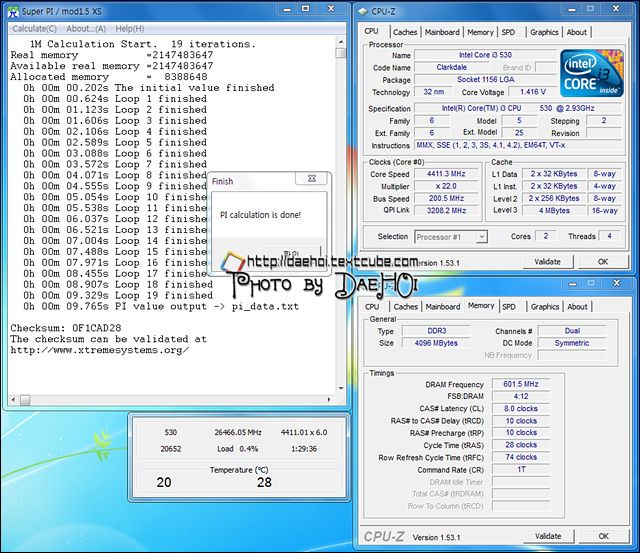Click the Intel Core i3 logo badge
Image resolution: width=640 pixels, height=553 pixels.
pyautogui.click(x=591, y=73)
